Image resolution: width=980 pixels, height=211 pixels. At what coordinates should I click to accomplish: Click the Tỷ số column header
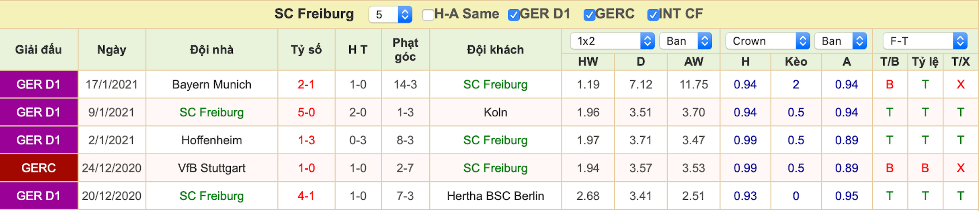(x=306, y=49)
